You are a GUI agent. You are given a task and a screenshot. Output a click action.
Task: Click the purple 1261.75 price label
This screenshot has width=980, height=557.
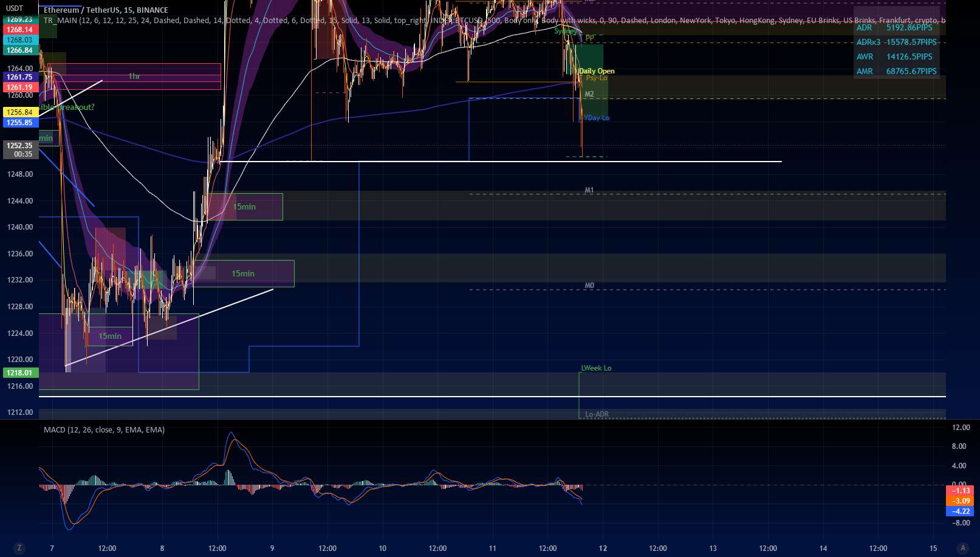[20, 77]
